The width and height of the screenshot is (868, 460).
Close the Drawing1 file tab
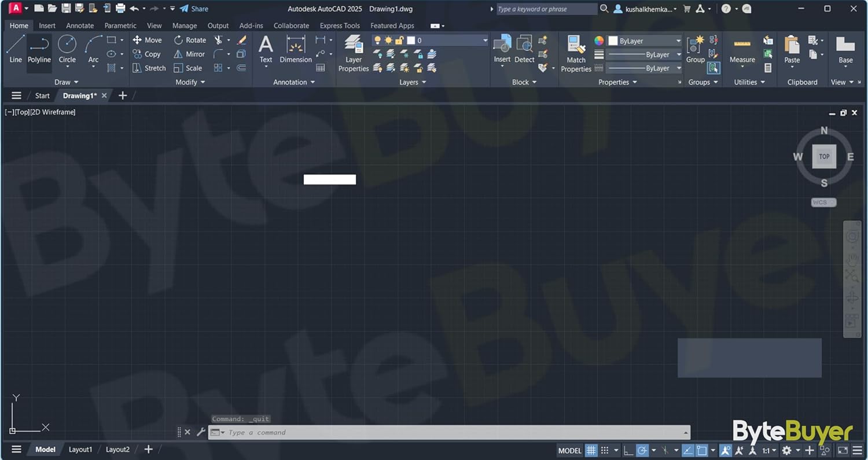click(104, 95)
